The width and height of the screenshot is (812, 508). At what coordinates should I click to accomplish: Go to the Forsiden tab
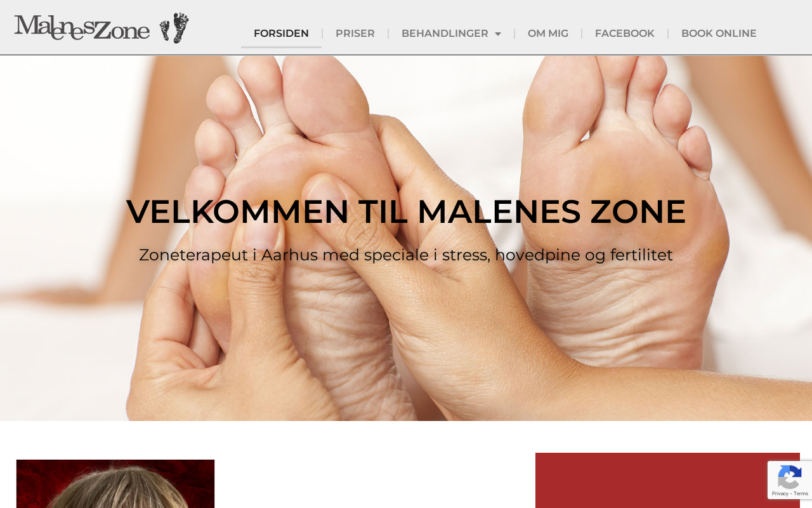(281, 34)
